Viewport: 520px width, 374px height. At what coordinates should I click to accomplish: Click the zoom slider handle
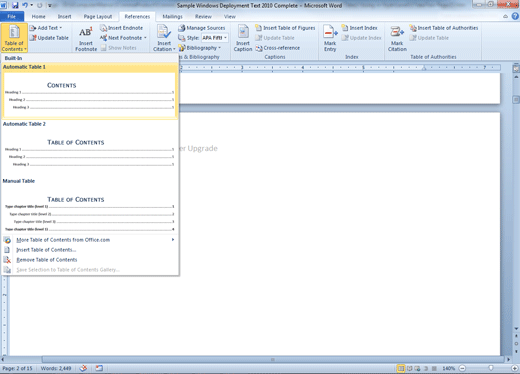point(491,368)
